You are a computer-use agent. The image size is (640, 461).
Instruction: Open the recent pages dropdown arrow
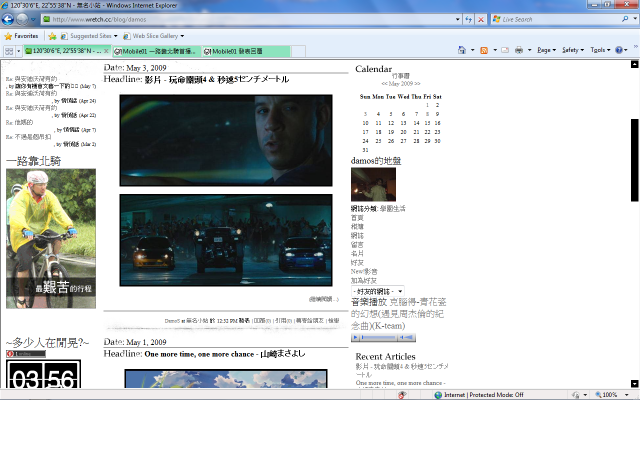coord(33,19)
